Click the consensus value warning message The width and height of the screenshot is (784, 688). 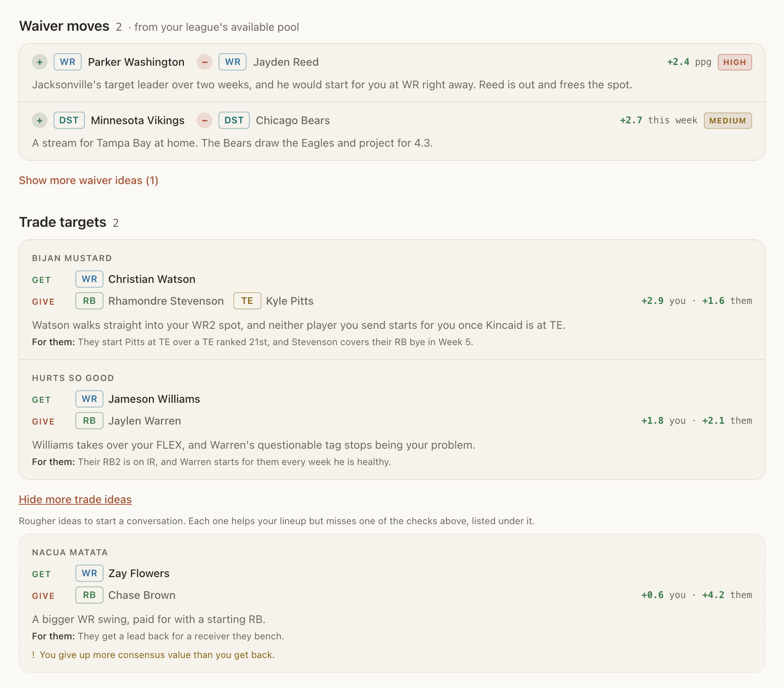coord(153,655)
